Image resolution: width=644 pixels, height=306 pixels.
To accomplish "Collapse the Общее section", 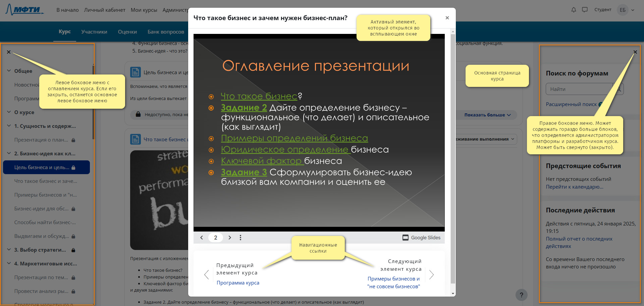I will 9,71.
